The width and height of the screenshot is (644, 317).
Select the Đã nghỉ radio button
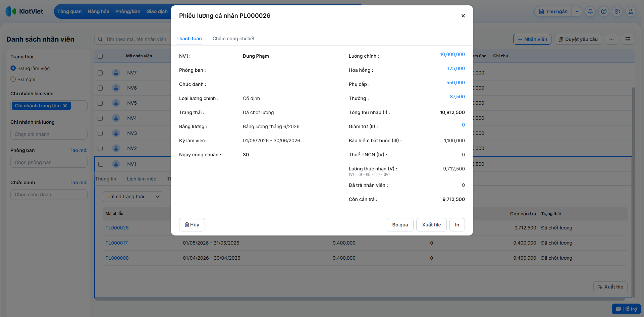[13, 79]
